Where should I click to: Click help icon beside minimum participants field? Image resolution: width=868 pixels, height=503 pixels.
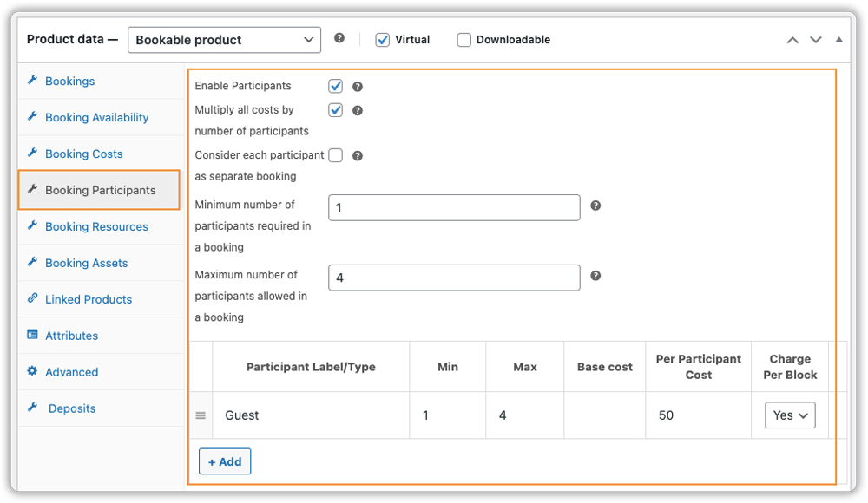595,206
